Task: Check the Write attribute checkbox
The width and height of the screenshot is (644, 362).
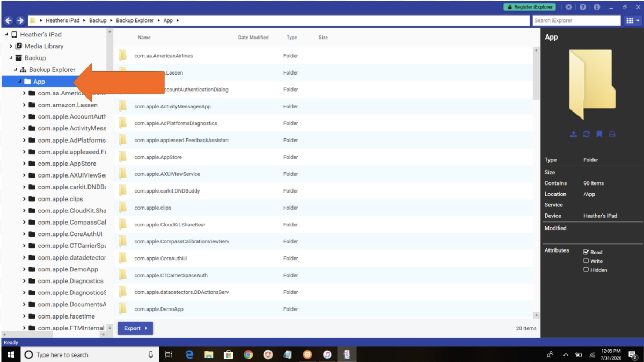Action: pyautogui.click(x=587, y=261)
